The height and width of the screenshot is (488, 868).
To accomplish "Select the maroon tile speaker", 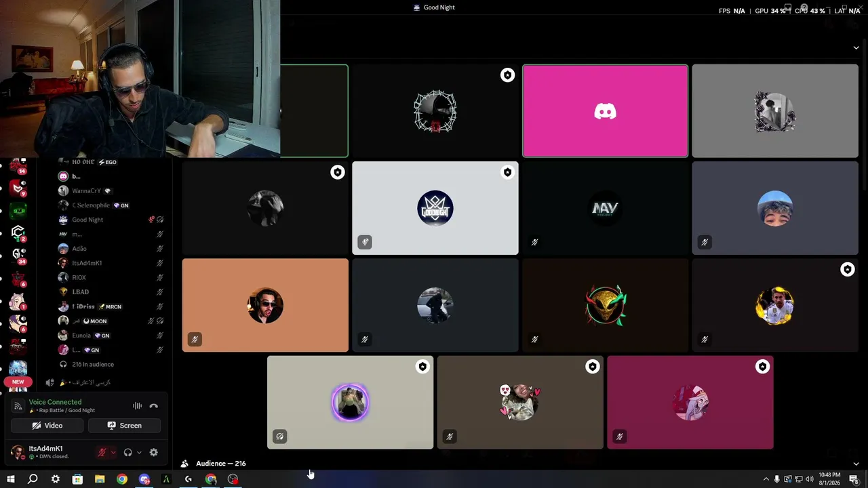I will point(690,403).
